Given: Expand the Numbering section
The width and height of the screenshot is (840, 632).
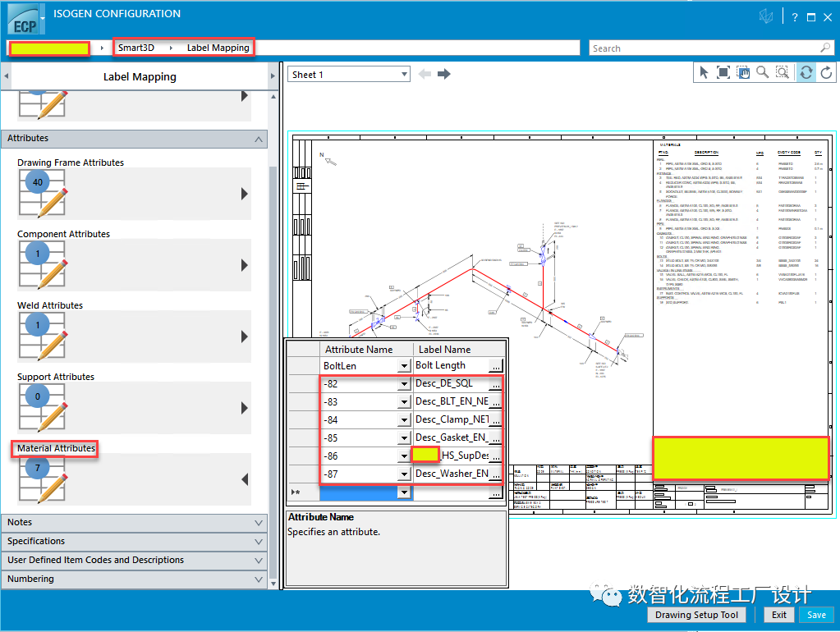Looking at the screenshot, I should click(259, 579).
